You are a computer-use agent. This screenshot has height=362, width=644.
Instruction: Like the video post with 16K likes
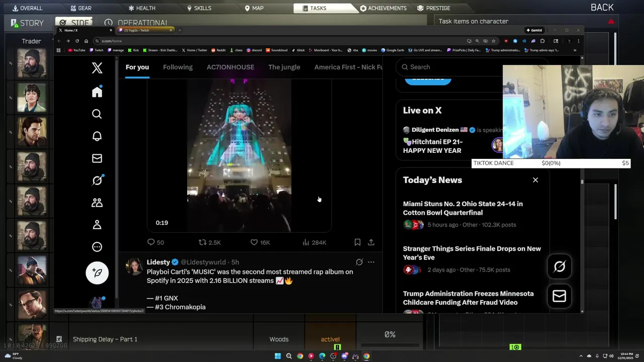click(260, 242)
